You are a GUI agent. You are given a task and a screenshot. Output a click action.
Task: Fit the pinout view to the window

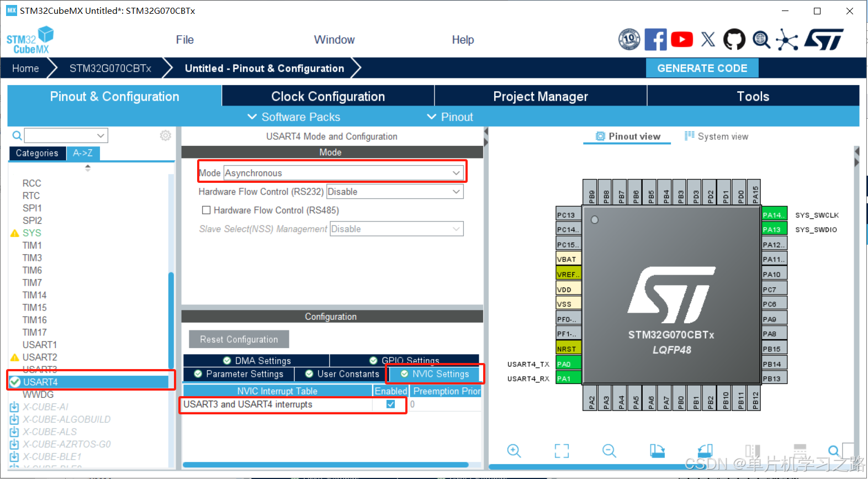click(x=562, y=451)
